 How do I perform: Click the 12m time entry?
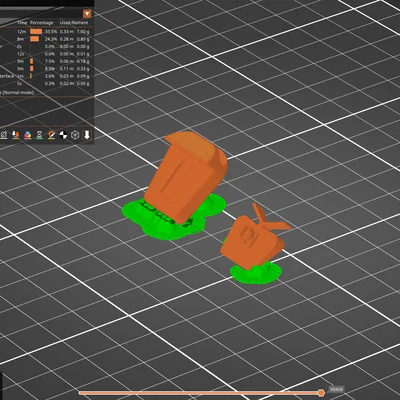[x=21, y=32]
